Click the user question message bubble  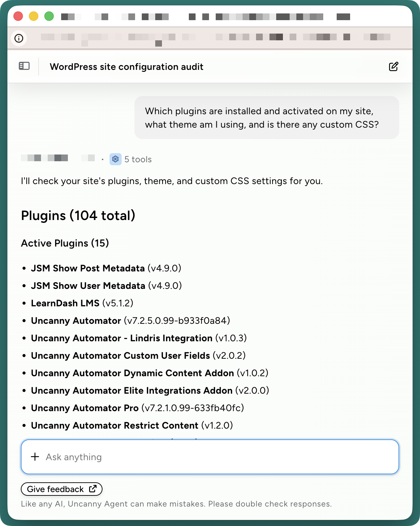[x=267, y=118]
